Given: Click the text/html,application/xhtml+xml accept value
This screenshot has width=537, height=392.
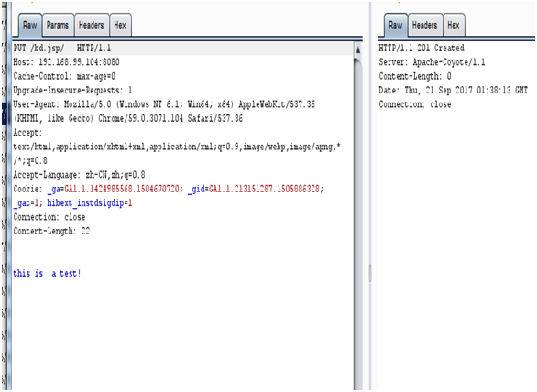Looking at the screenshot, I should (x=177, y=147).
